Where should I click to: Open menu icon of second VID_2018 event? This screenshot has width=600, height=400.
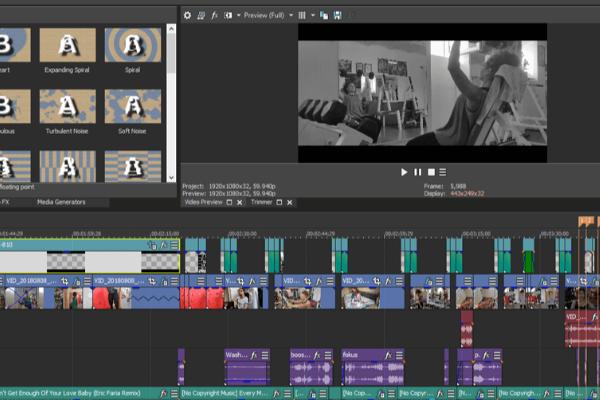point(174,282)
